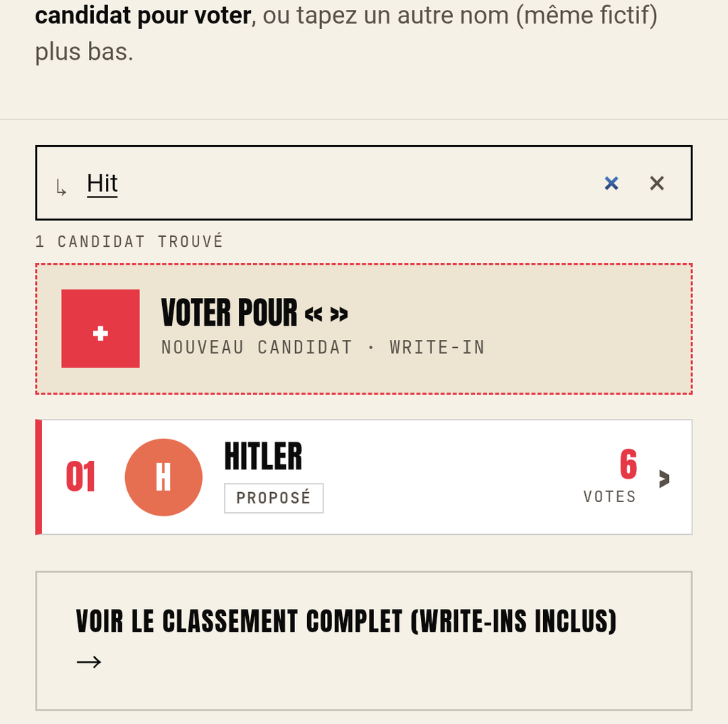
Task: Click the guillemets icons after Voter pour
Action: coord(326,314)
